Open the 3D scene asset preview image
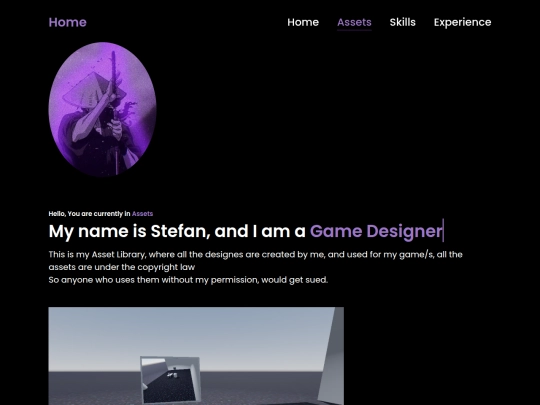 click(x=196, y=356)
